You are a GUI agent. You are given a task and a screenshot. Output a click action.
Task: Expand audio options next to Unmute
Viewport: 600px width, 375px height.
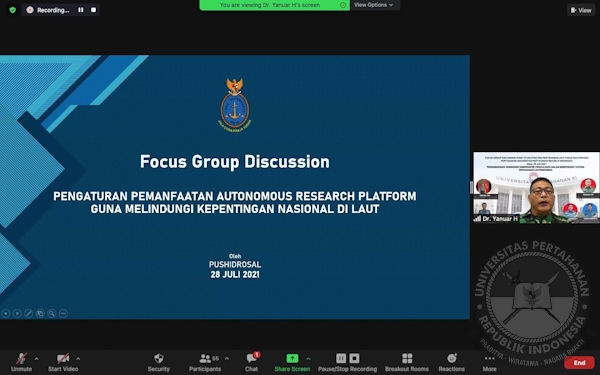coord(36,359)
